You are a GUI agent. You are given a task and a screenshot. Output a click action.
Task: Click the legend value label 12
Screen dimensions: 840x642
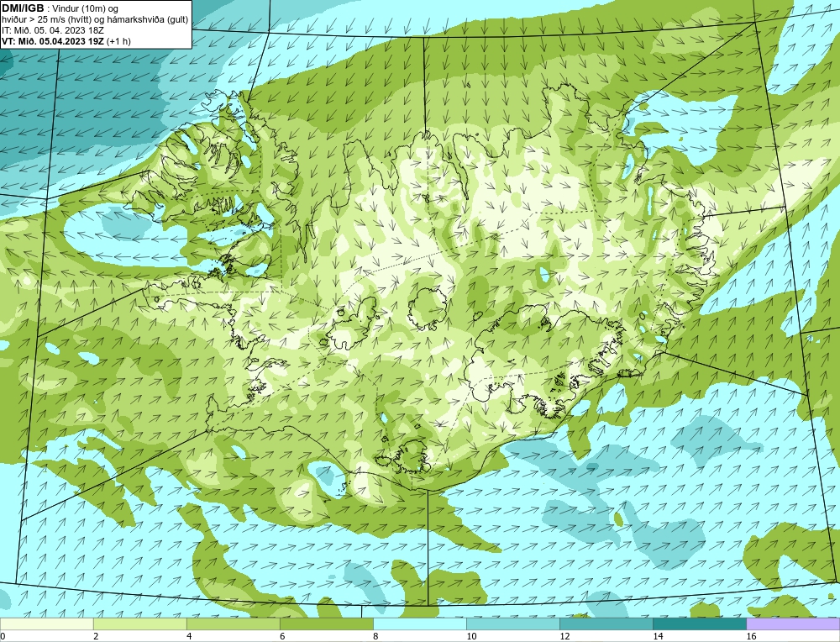point(564,636)
